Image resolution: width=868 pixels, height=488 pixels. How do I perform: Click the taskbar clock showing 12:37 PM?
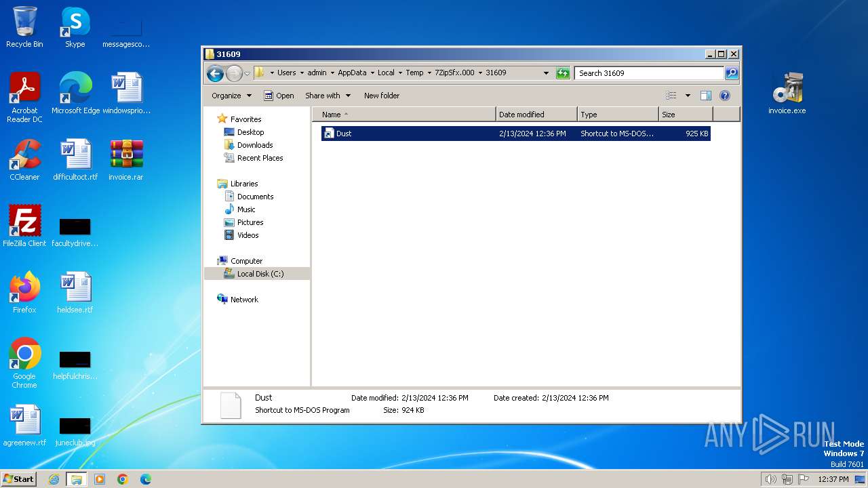[833, 479]
